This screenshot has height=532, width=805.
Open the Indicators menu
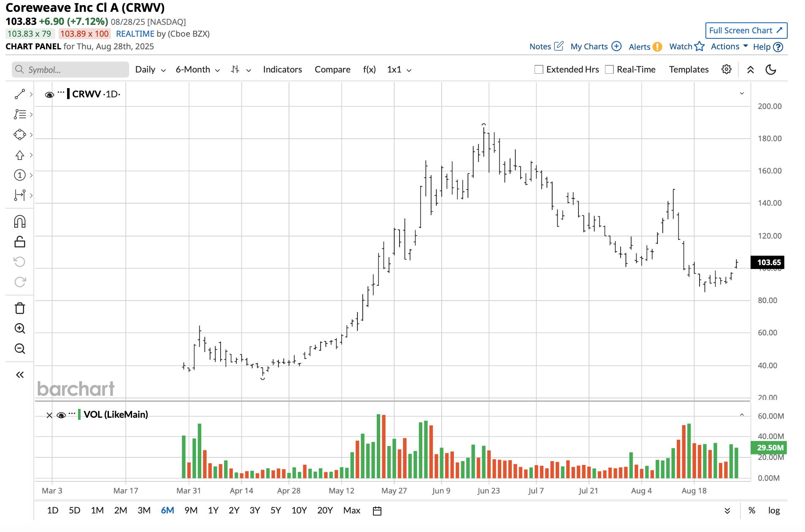282,70
